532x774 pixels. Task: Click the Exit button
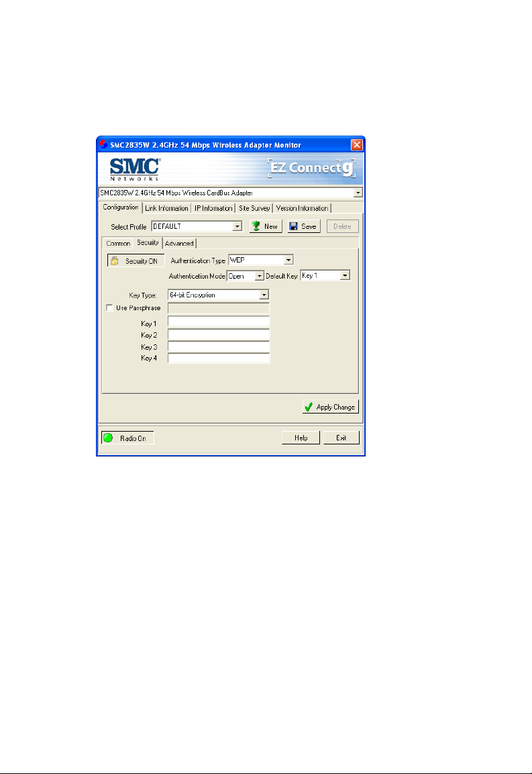[x=341, y=438]
